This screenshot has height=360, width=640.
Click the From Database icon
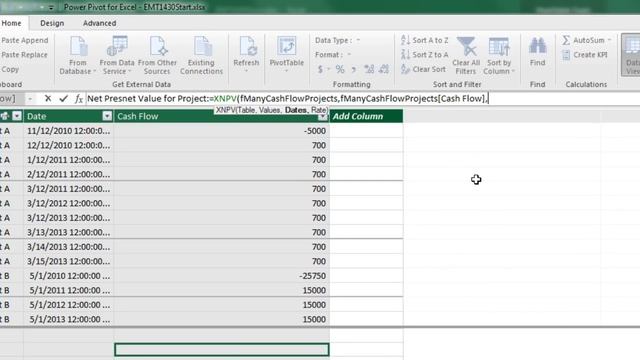click(78, 46)
